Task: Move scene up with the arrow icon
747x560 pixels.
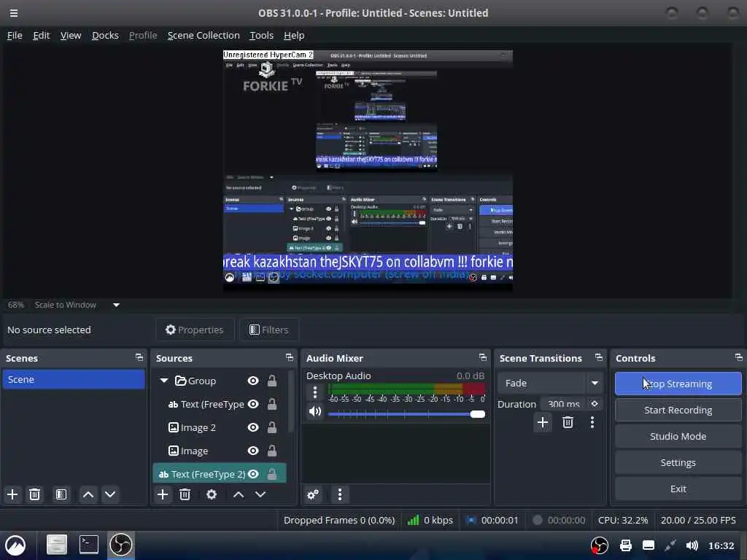Action: coord(88,494)
